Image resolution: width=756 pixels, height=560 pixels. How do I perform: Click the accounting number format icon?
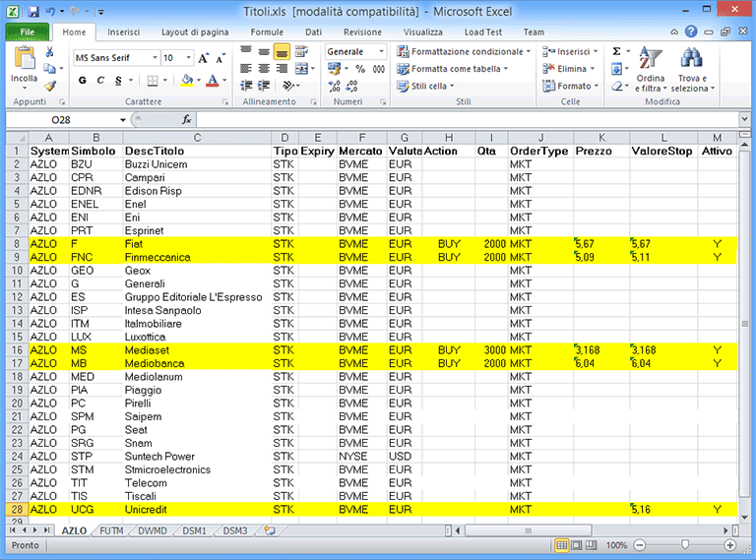click(334, 69)
